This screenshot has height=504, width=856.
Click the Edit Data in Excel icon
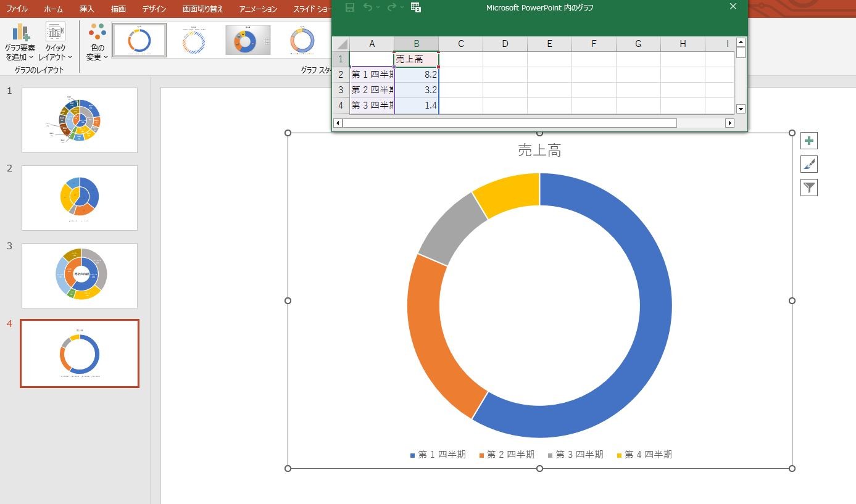click(416, 7)
